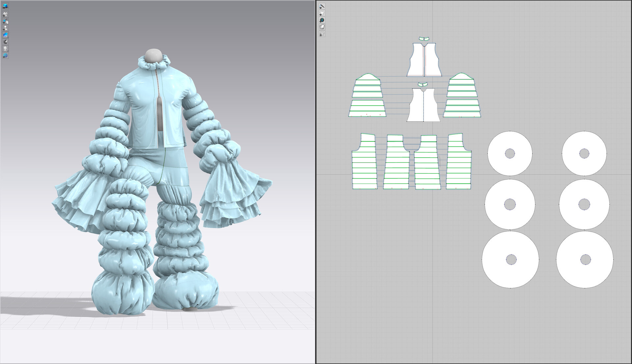Screen dimensions: 632x364
Task: Open avatar render style flyout
Action: click(5, 49)
